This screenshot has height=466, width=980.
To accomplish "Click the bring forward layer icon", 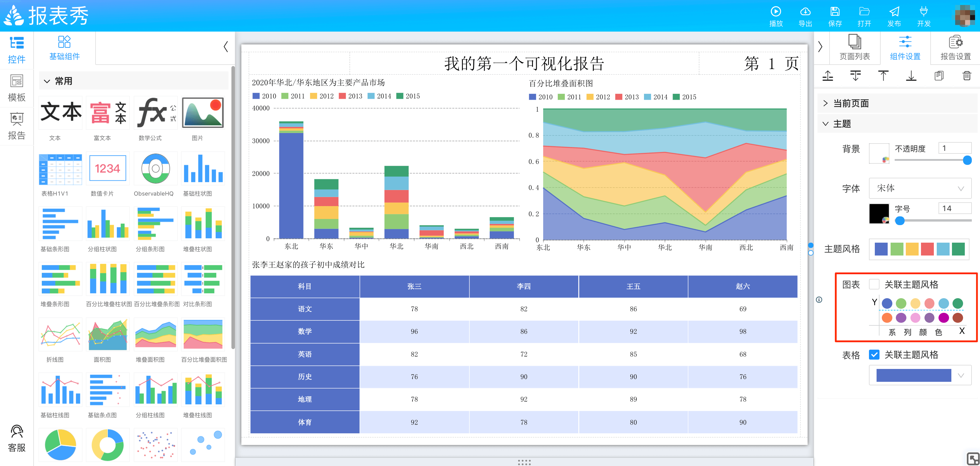I will click(x=827, y=75).
